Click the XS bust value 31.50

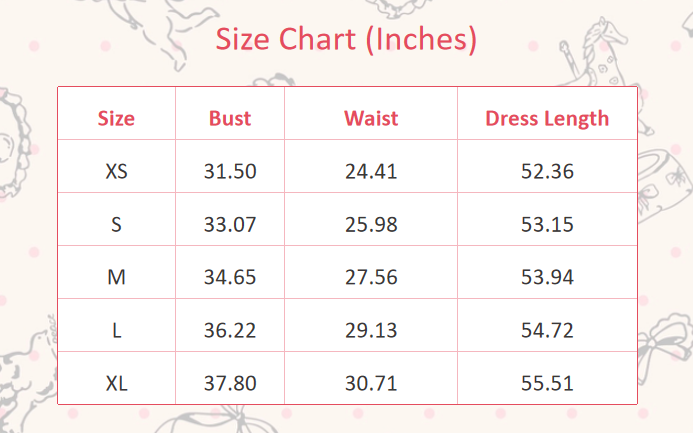click(x=230, y=171)
